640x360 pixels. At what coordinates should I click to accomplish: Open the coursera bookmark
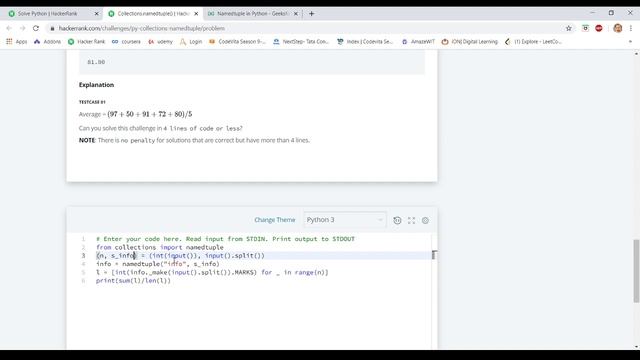click(126, 42)
